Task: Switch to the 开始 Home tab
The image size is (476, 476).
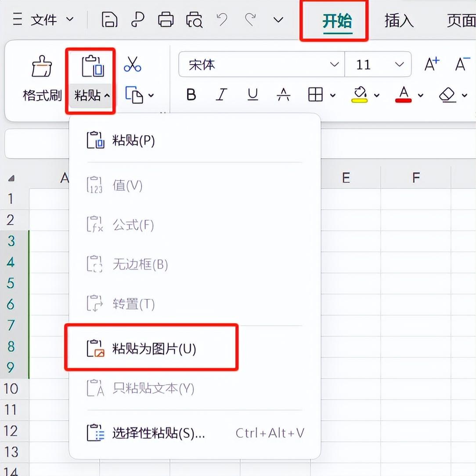Action: (337, 21)
